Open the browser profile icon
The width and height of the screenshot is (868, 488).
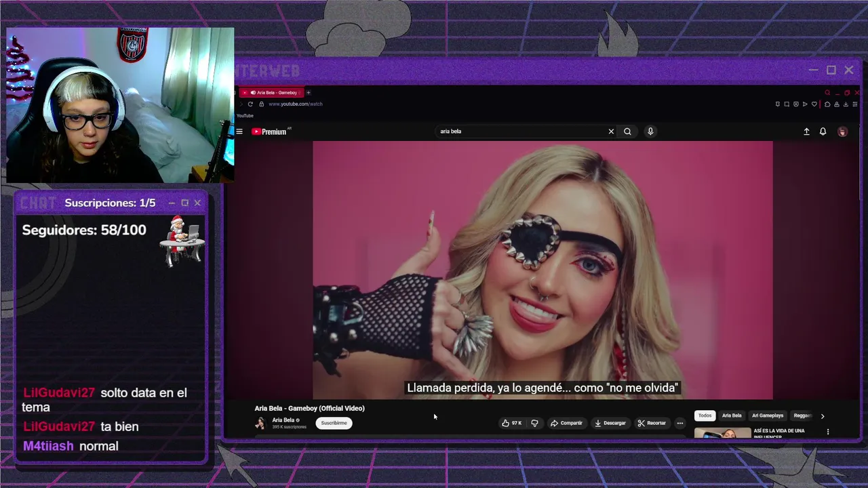click(x=837, y=104)
